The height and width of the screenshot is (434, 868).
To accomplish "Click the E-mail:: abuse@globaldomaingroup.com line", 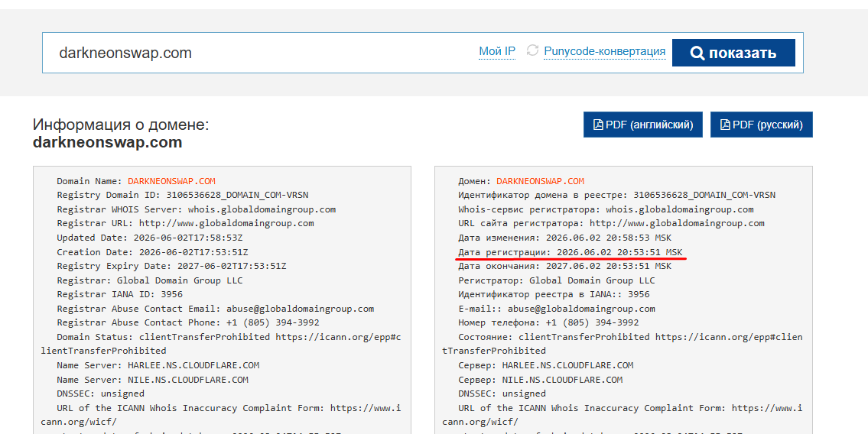I will 556,309.
